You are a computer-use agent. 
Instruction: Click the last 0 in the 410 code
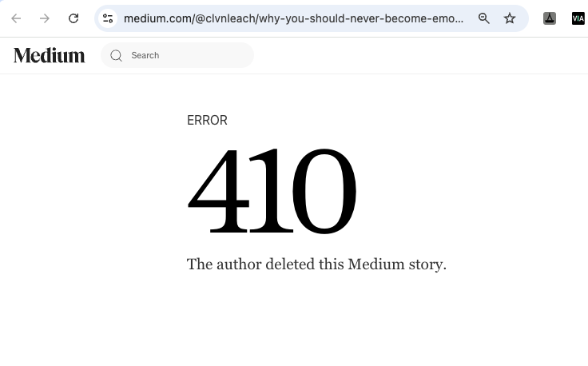pyautogui.click(x=323, y=192)
